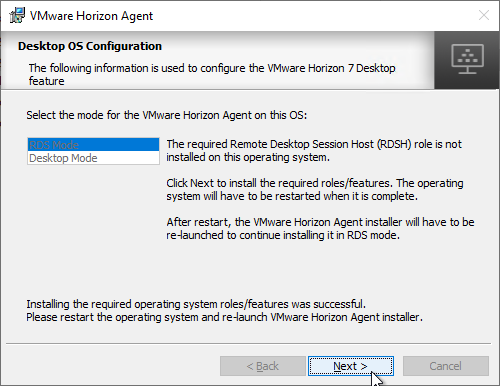The height and width of the screenshot is (386, 500).
Task: Click the 'Click Next to install' paragraph
Action: coord(315,189)
